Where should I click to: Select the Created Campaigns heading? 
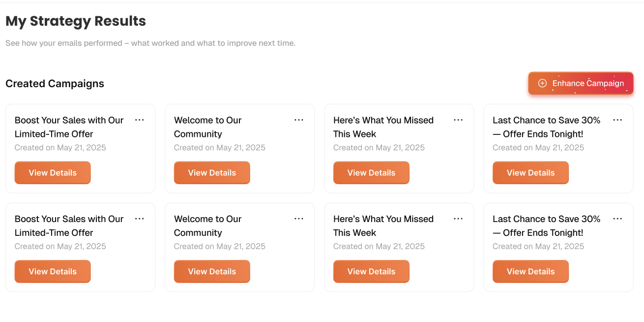(55, 83)
